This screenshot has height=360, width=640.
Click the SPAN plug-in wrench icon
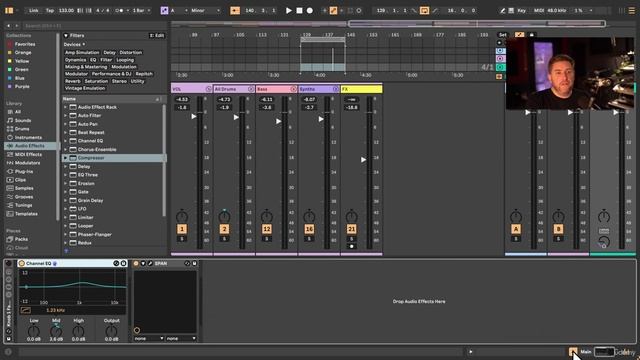[150, 264]
